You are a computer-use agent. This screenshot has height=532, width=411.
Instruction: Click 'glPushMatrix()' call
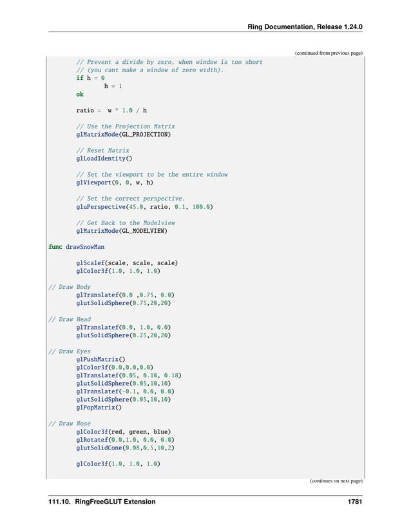click(x=100, y=359)
